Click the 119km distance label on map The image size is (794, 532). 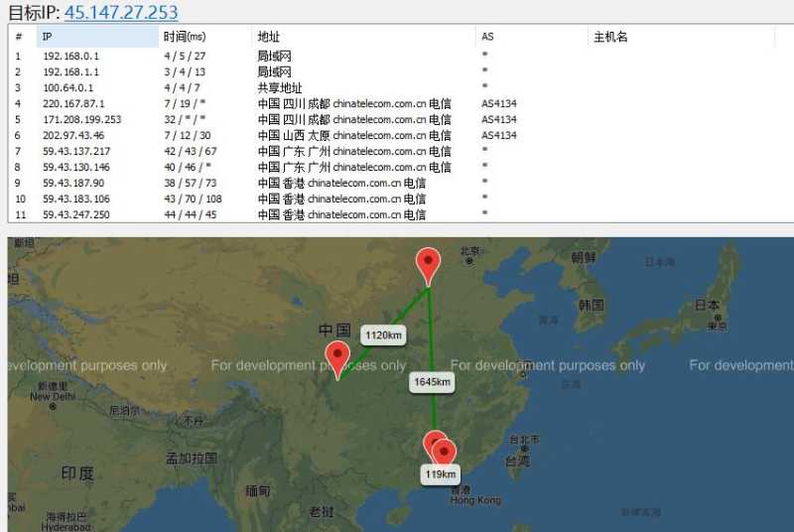441,474
